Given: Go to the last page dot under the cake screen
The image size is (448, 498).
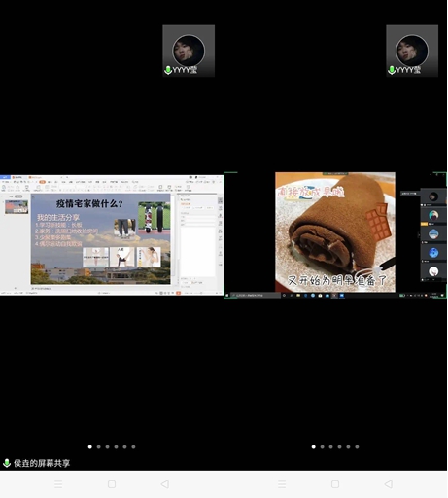Looking at the screenshot, I should 357,447.
